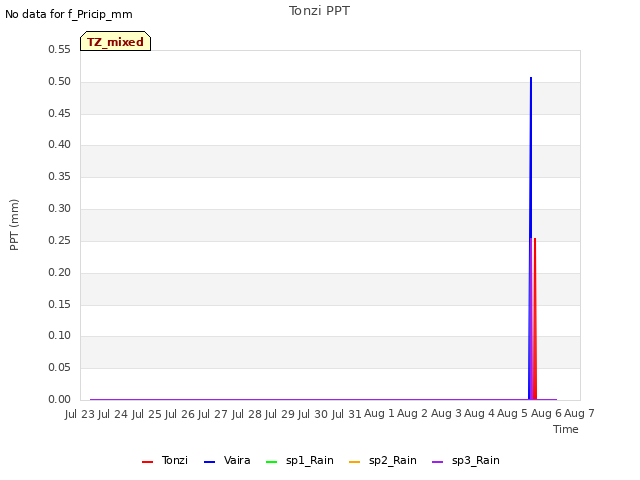Click the green sp1_Rain legend color marker
This screenshot has height=480, width=640.
pos(271,462)
